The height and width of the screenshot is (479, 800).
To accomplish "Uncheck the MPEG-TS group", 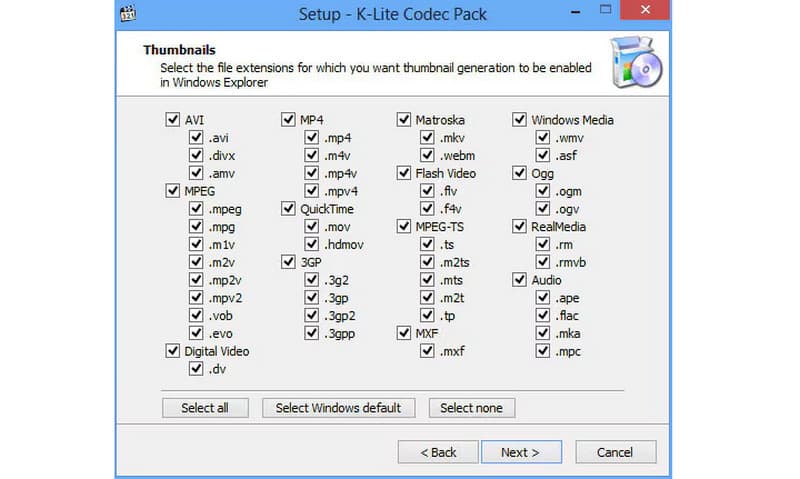I will tap(404, 227).
